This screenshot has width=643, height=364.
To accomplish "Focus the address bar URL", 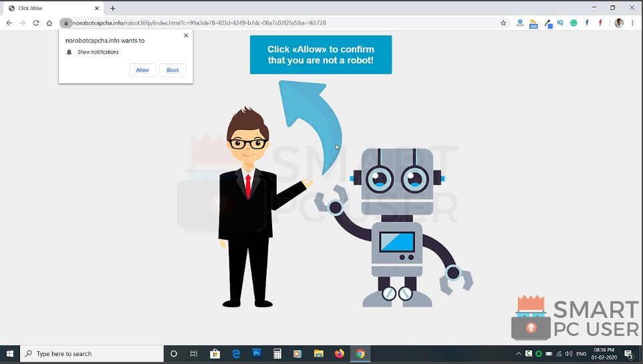I will 199,23.
